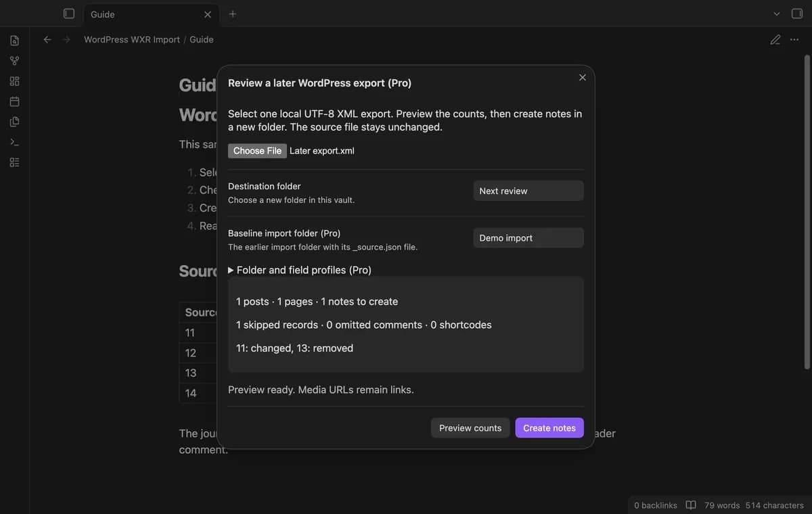Click the Create notes button

(x=549, y=427)
